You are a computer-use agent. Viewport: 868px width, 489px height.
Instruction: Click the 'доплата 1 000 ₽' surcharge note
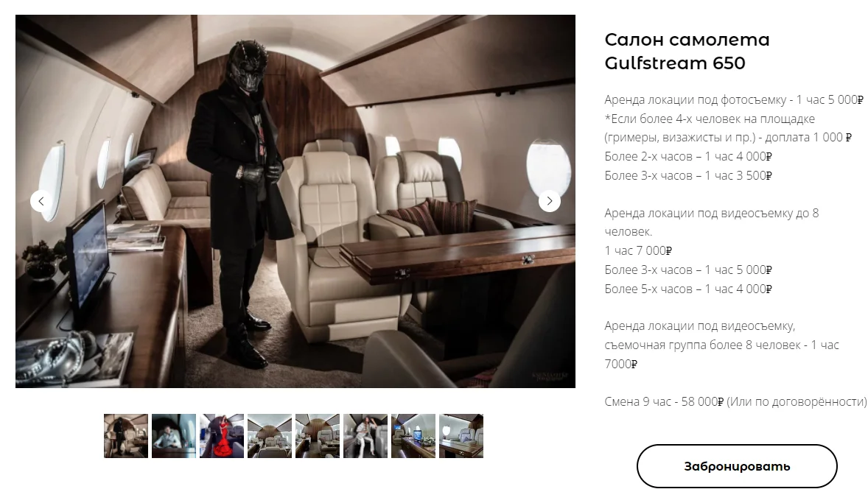coord(808,137)
